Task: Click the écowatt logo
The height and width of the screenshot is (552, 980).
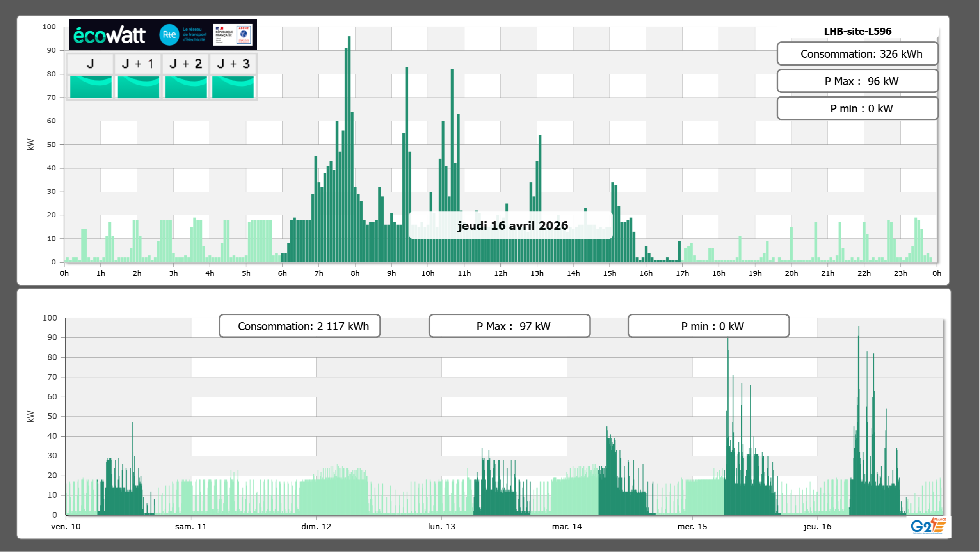Action: (x=109, y=35)
